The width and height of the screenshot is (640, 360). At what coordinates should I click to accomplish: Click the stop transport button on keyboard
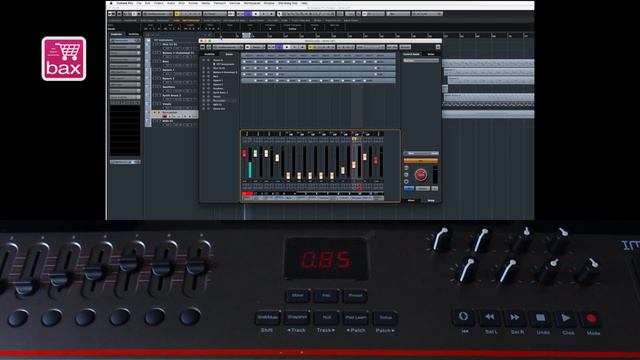540,318
